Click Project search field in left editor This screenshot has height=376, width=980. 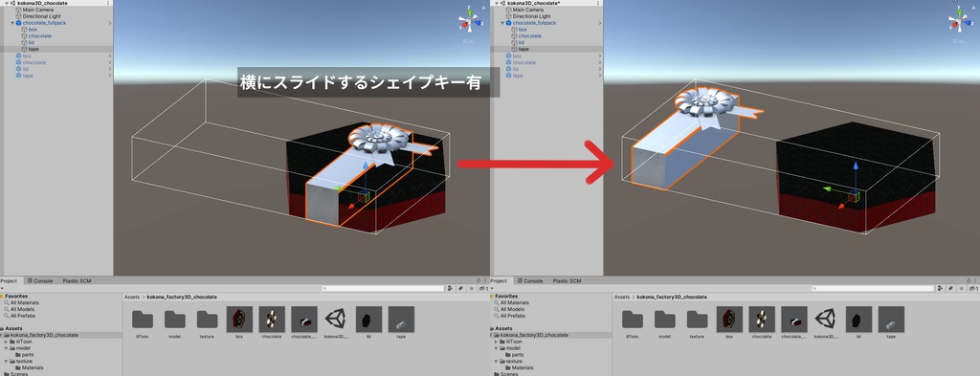pyautogui.click(x=383, y=289)
